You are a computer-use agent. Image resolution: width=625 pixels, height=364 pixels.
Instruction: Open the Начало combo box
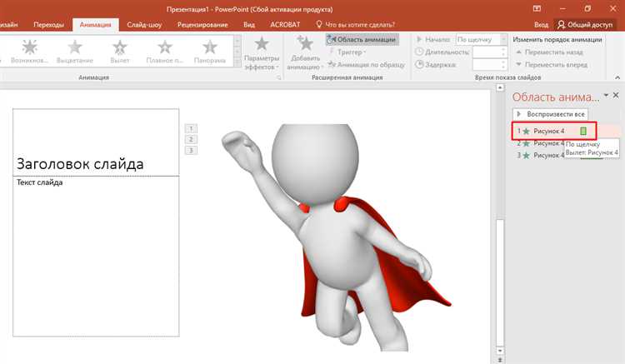coord(480,39)
